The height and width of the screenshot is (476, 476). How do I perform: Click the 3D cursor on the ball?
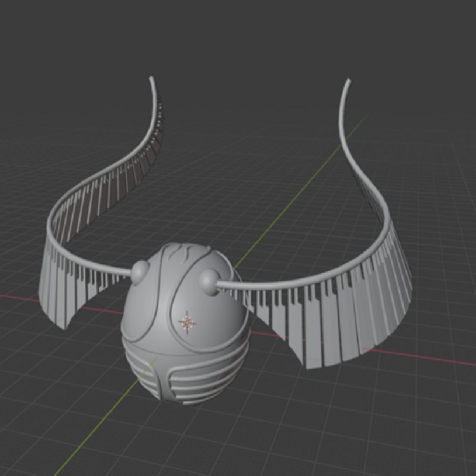click(188, 321)
